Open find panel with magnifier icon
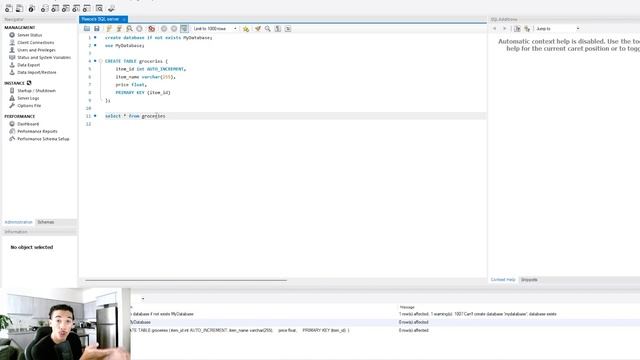The width and height of the screenshot is (640, 360). coord(268,29)
